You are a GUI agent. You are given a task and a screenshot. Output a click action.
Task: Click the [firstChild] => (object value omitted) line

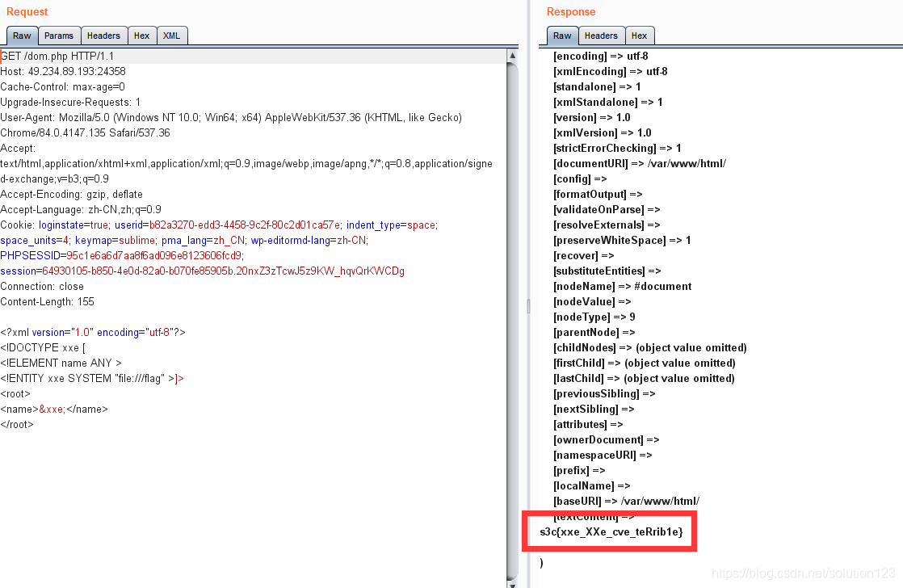[x=645, y=363]
